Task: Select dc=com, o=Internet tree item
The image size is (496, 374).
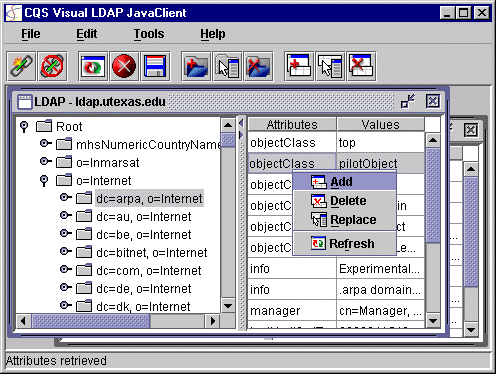Action: click(x=149, y=271)
